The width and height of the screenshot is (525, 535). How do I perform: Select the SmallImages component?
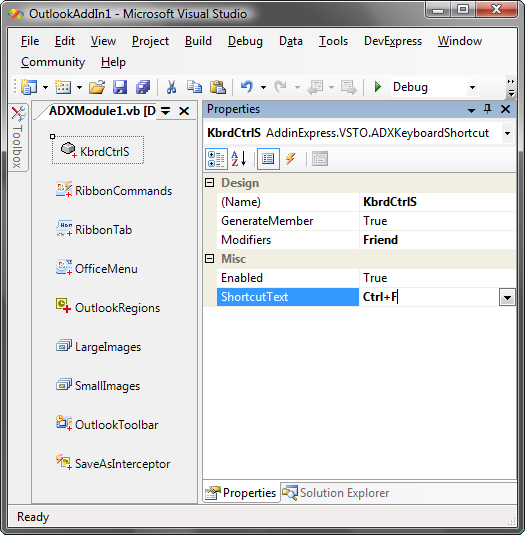[98, 386]
